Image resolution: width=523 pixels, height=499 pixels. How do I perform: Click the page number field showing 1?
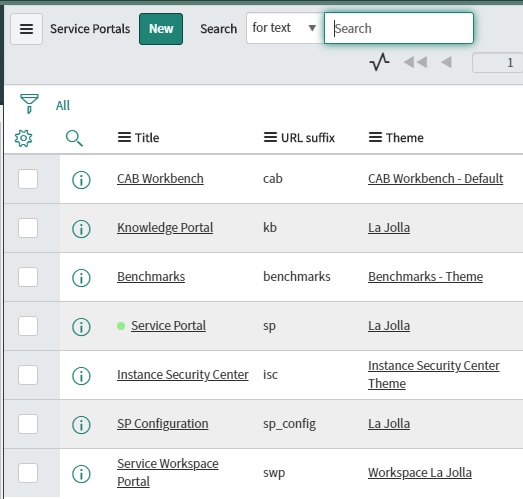tap(497, 62)
